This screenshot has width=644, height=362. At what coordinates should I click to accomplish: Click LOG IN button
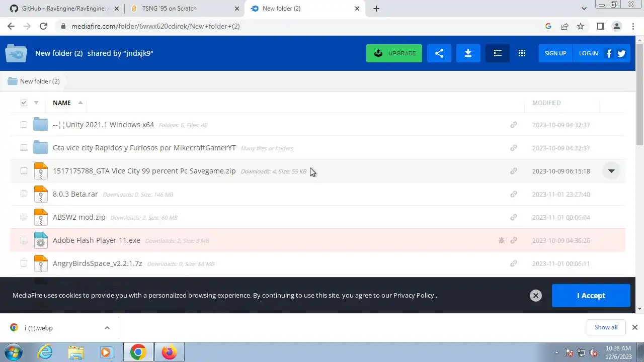[588, 53]
